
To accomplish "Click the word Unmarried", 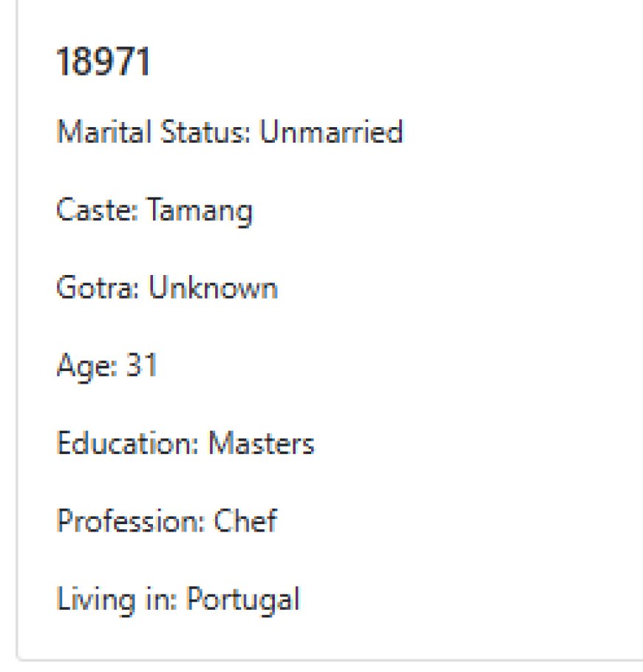I will [x=332, y=132].
